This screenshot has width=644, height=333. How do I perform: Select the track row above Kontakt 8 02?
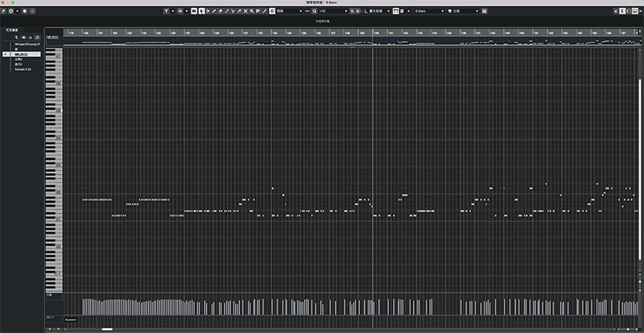[x=19, y=64]
